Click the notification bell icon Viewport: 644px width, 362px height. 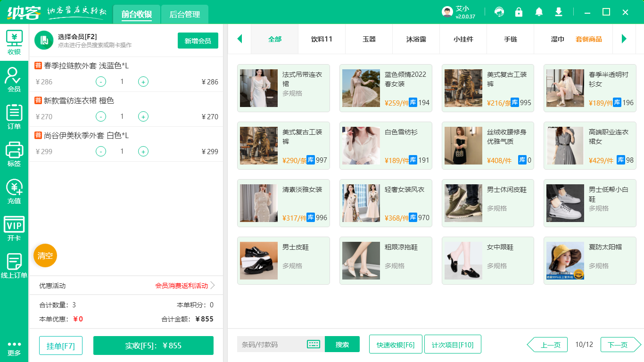pos(538,12)
